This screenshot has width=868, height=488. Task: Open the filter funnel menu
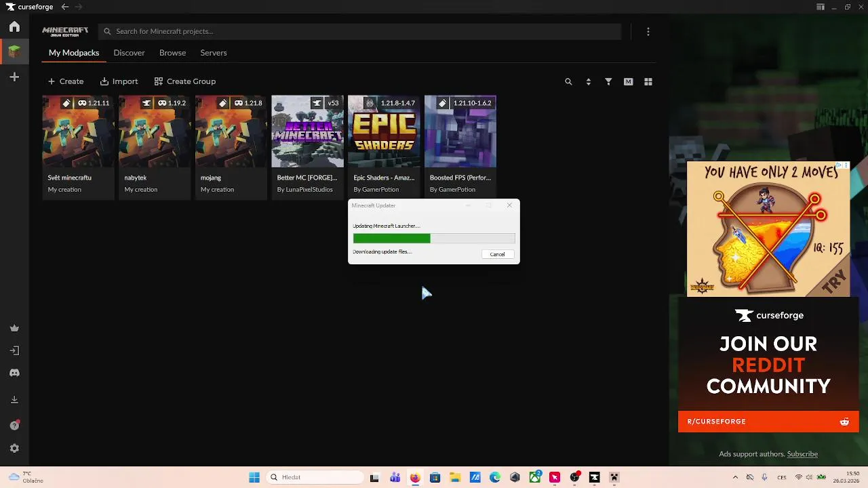(608, 81)
